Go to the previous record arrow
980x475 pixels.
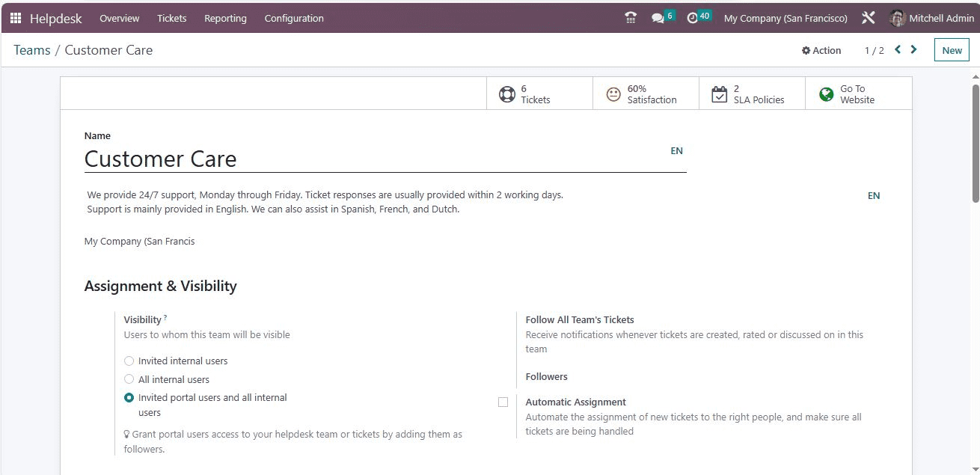click(x=898, y=50)
